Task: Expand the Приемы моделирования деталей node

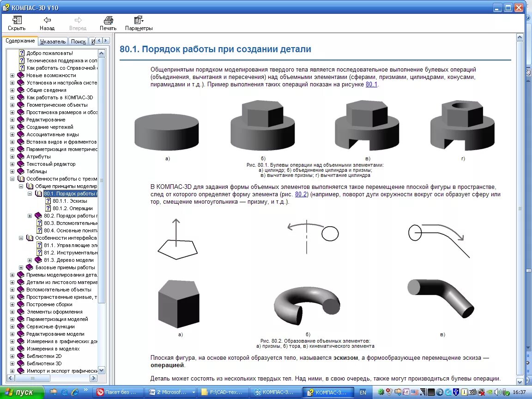Action: (12, 275)
